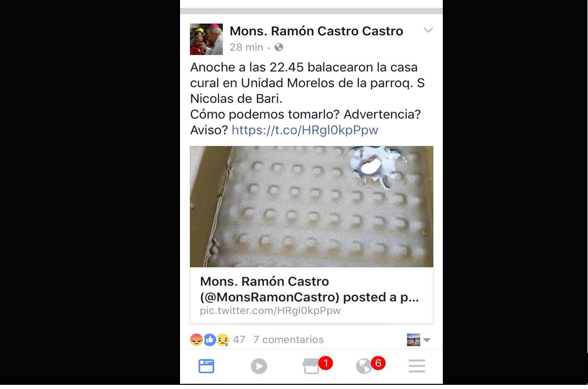Click the public globe privacy icon
The width and height of the screenshot is (588, 389).
278,47
